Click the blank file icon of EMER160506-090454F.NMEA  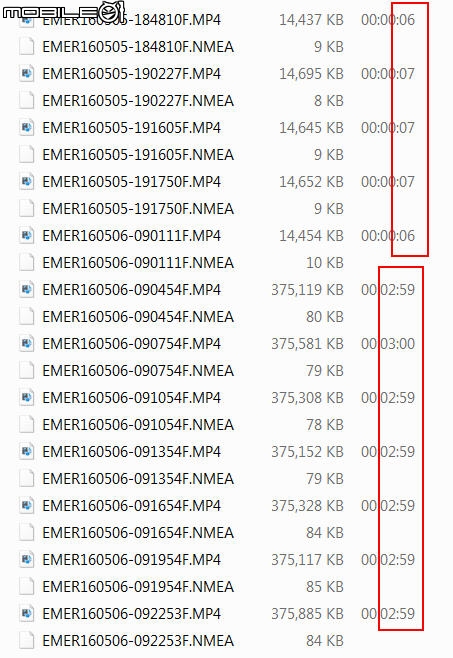27,317
